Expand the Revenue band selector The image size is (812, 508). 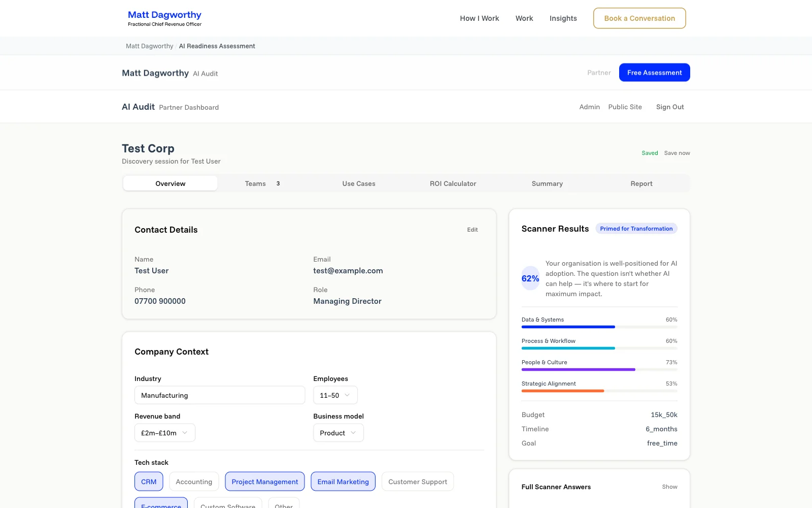(x=164, y=432)
